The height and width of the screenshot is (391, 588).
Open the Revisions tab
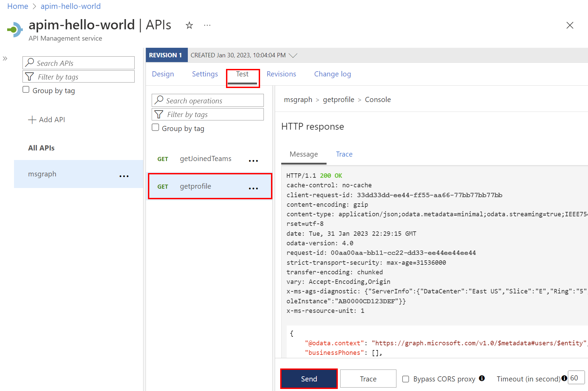(281, 74)
